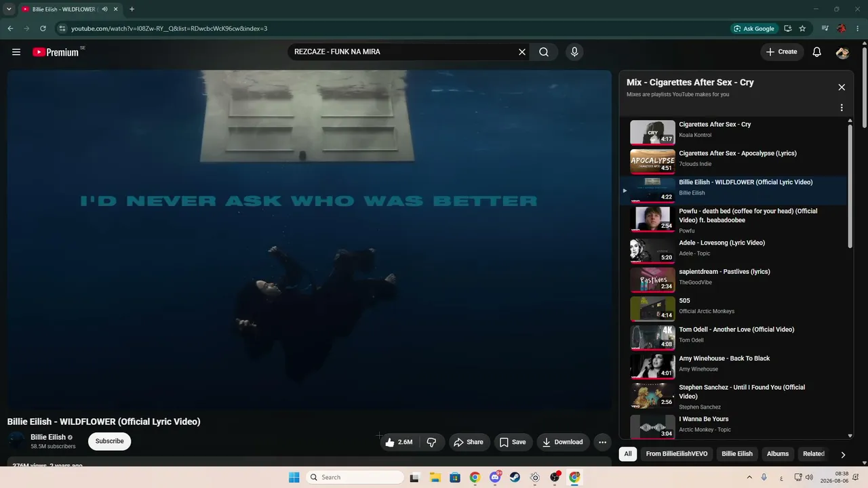The height and width of the screenshot is (488, 868).
Task: Open the Chrome three-dot menu
Action: pyautogui.click(x=858, y=28)
